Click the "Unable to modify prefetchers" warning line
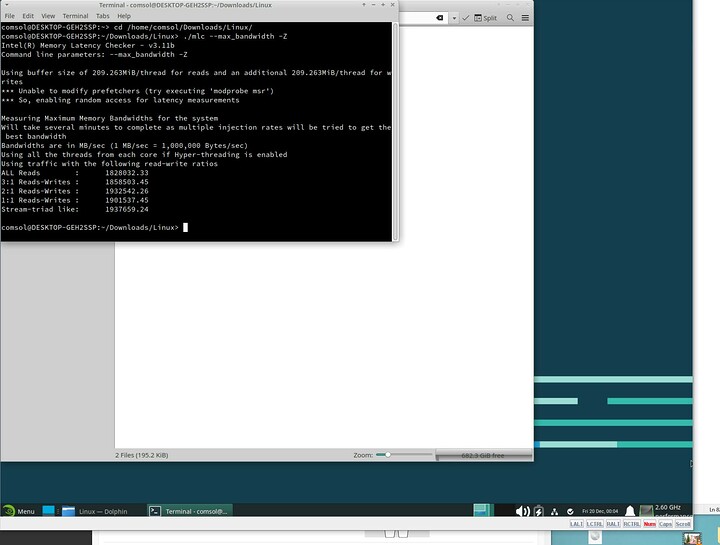 [137, 91]
